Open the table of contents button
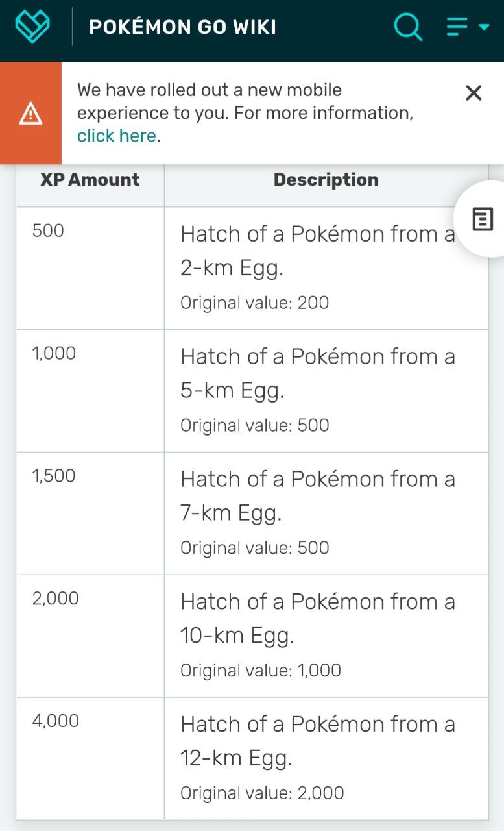Screen dimensions: 504x831 click(483, 219)
